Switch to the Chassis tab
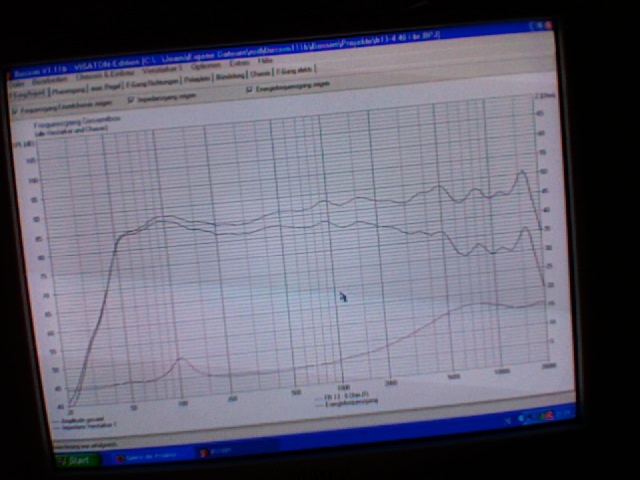The height and width of the screenshot is (480, 640). pos(259,74)
